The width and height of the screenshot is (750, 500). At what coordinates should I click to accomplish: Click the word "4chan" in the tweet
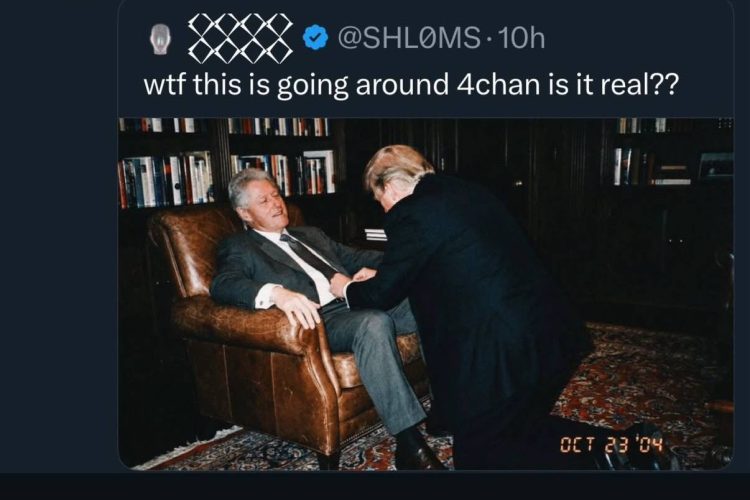(498, 85)
